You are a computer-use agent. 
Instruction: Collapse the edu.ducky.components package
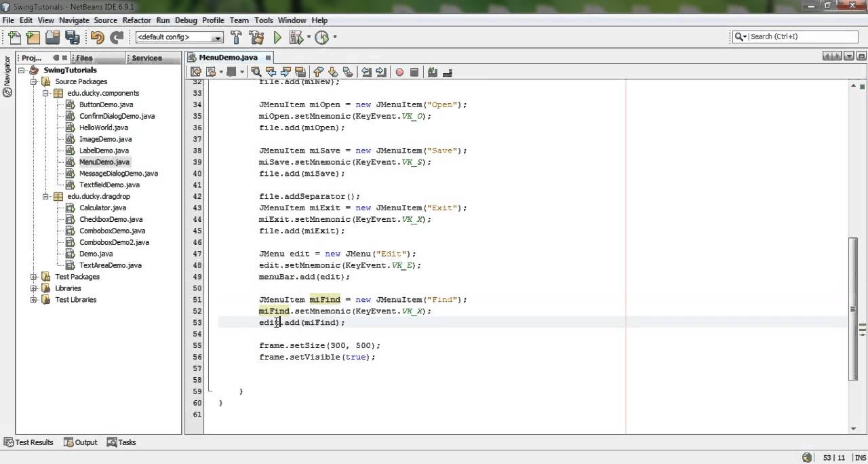[46, 93]
